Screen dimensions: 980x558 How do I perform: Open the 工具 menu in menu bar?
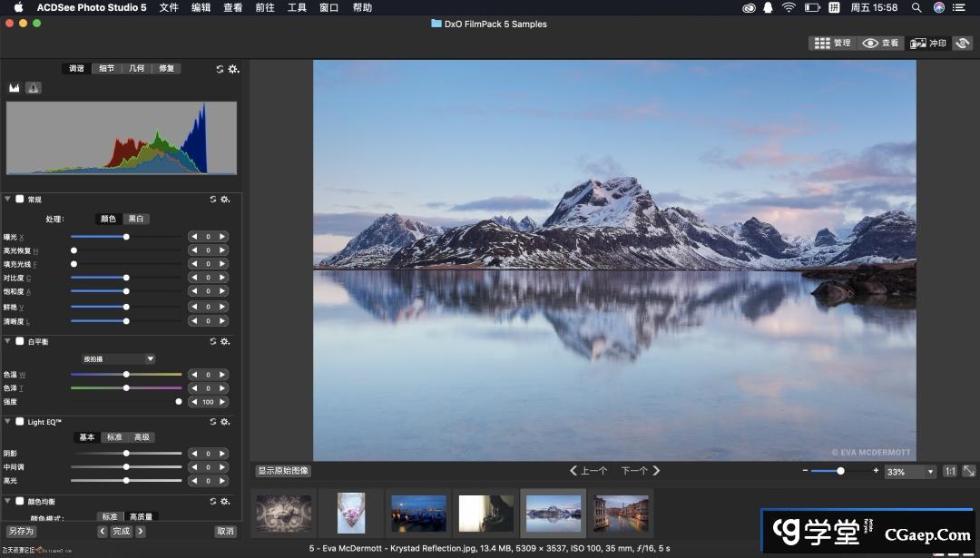click(x=297, y=8)
